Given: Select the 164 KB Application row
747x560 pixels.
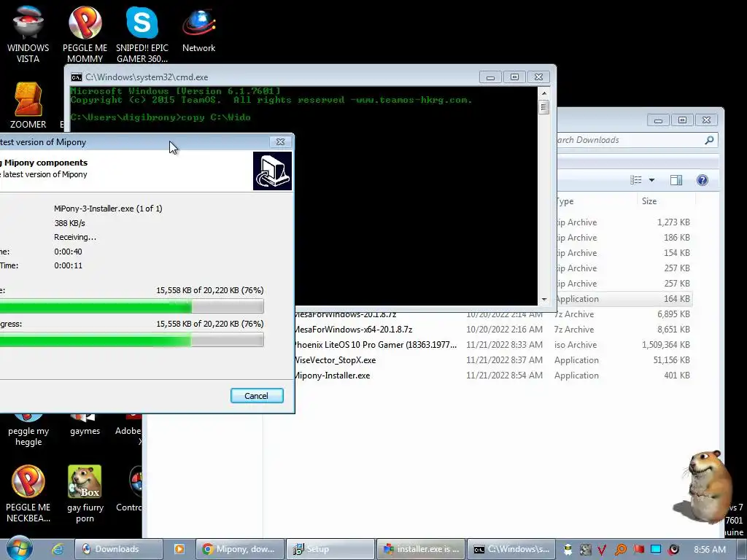Looking at the screenshot, I should tap(624, 299).
